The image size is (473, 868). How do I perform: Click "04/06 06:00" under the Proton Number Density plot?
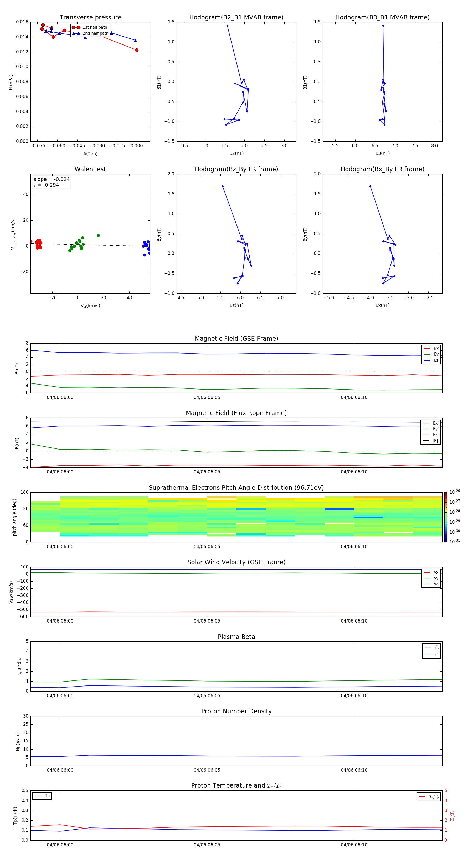(x=60, y=770)
